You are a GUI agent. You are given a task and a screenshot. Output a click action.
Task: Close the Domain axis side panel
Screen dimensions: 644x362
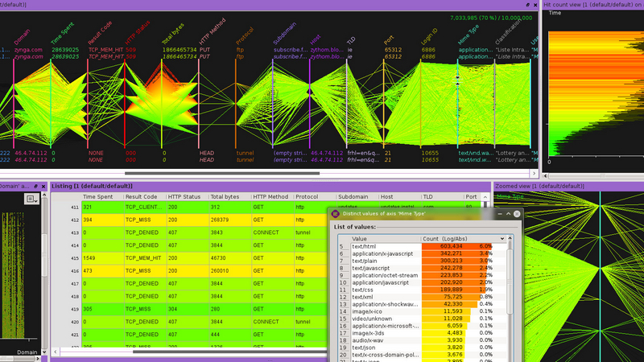[43, 187]
